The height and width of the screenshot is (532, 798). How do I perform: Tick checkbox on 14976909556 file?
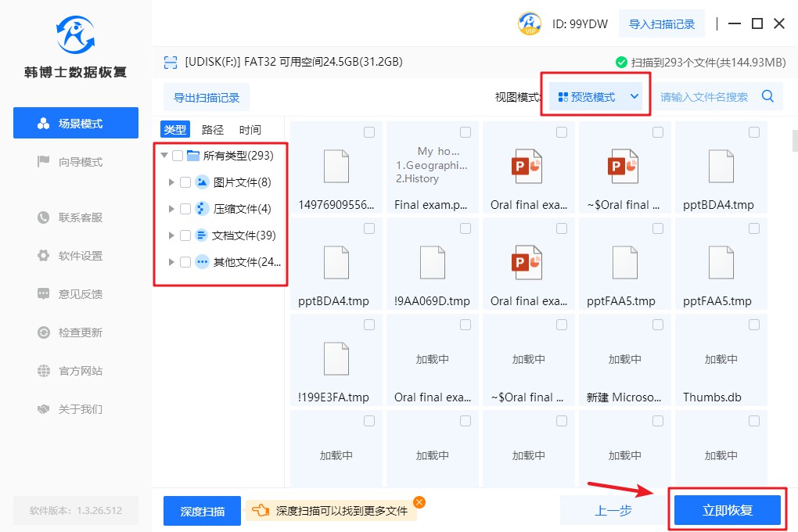[369, 132]
